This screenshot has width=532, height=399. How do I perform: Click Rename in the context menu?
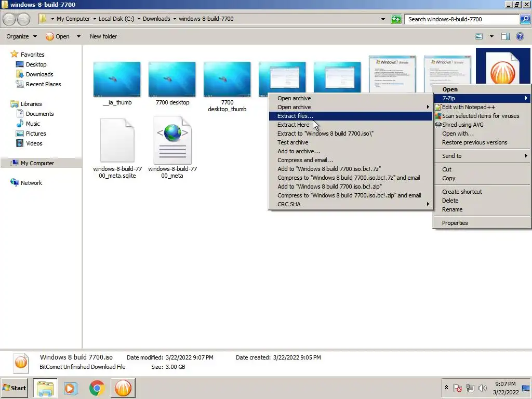point(482,209)
